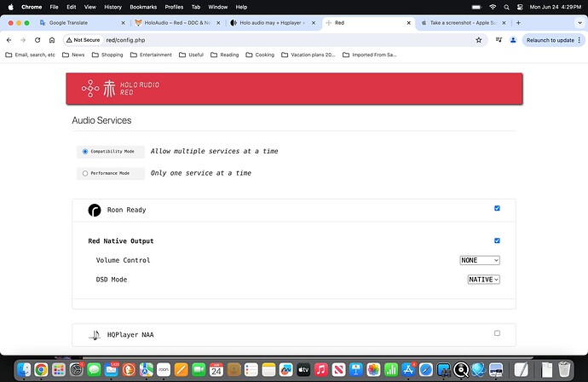Image resolution: width=588 pixels, height=382 pixels.
Task: Open the View menu in the menu bar
Action: click(x=90, y=7)
